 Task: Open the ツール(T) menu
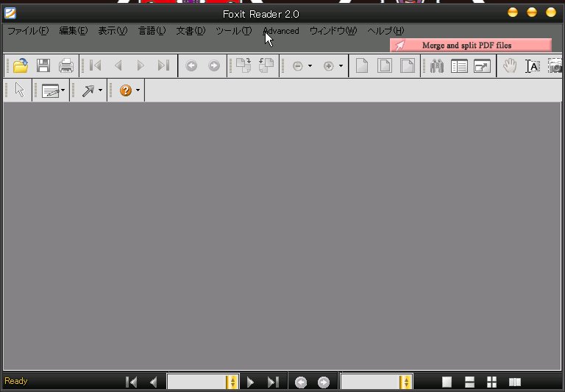(233, 31)
